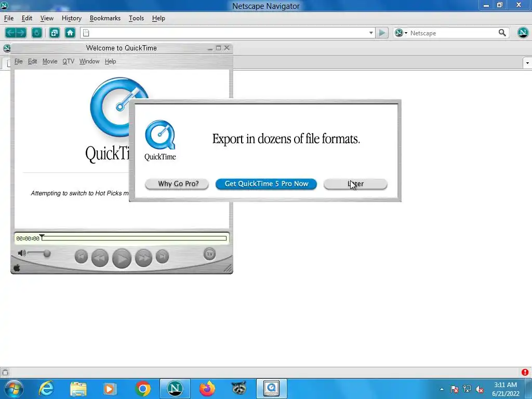Skip to end in QuickTime player
532x399 pixels.
(162, 257)
